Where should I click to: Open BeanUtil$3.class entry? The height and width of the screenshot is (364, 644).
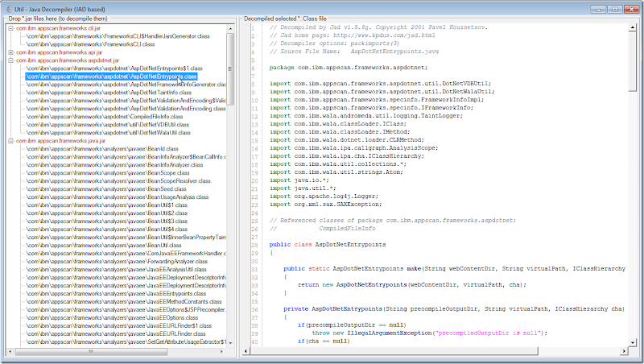click(x=107, y=221)
